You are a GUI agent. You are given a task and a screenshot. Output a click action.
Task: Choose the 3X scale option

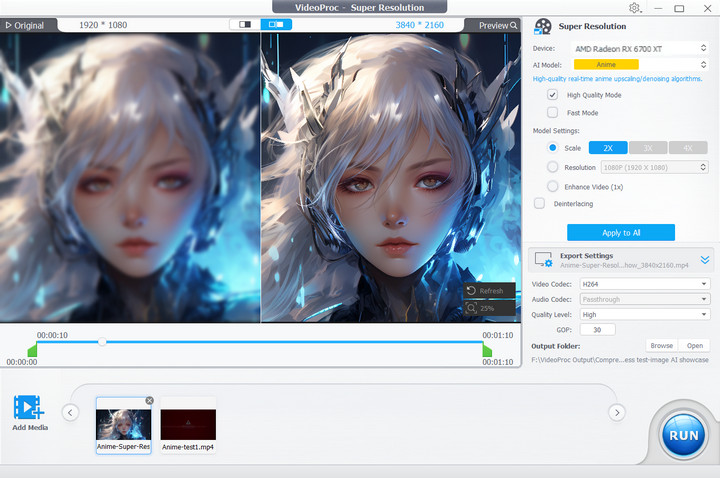648,148
